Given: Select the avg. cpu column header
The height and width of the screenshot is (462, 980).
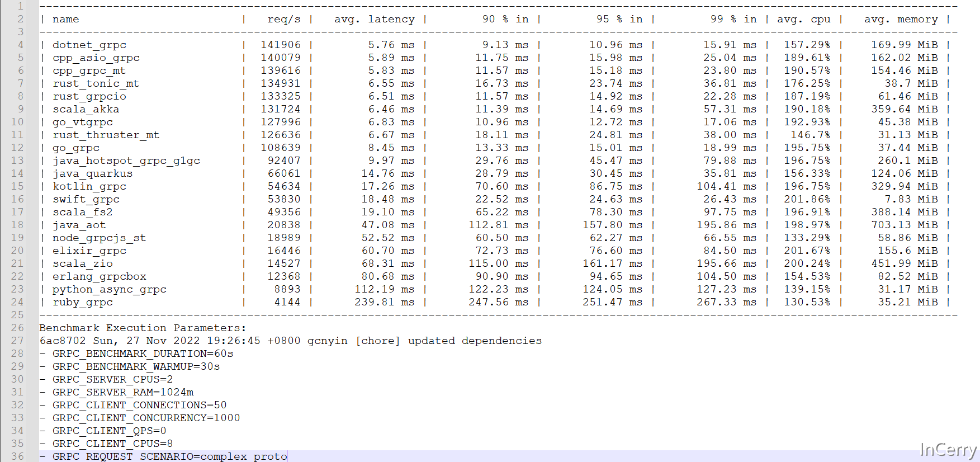Looking at the screenshot, I should [804, 19].
